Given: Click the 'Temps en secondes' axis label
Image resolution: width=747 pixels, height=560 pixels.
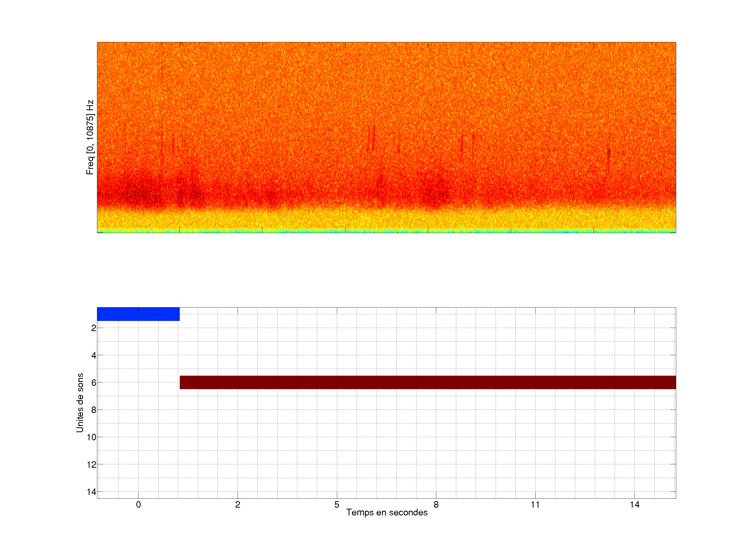Looking at the screenshot, I should coord(387,512).
